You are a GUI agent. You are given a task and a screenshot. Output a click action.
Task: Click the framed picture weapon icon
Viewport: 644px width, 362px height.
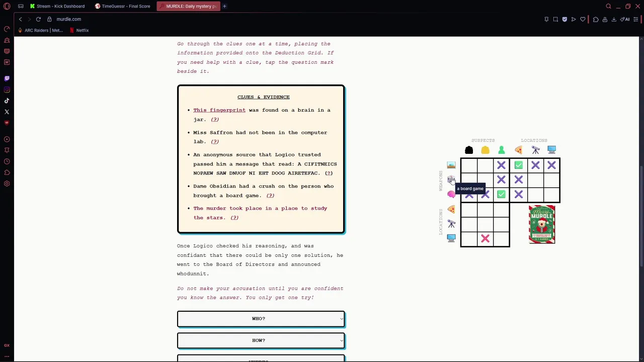pos(451,165)
